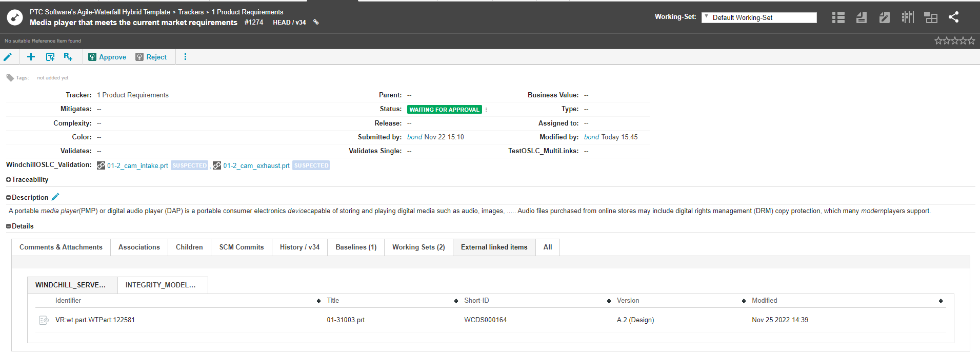Switch to the All tab
Viewport: 980px width, 355px height.
coord(548,247)
